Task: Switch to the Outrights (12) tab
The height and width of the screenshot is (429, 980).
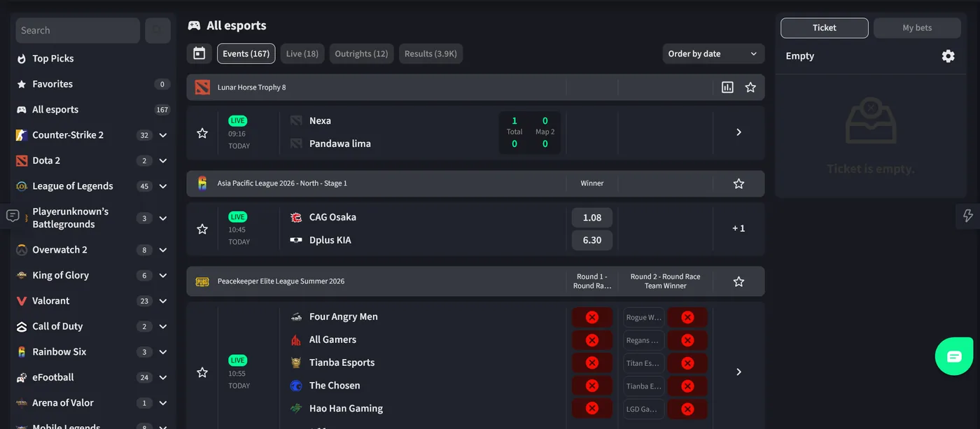Action: coord(361,54)
